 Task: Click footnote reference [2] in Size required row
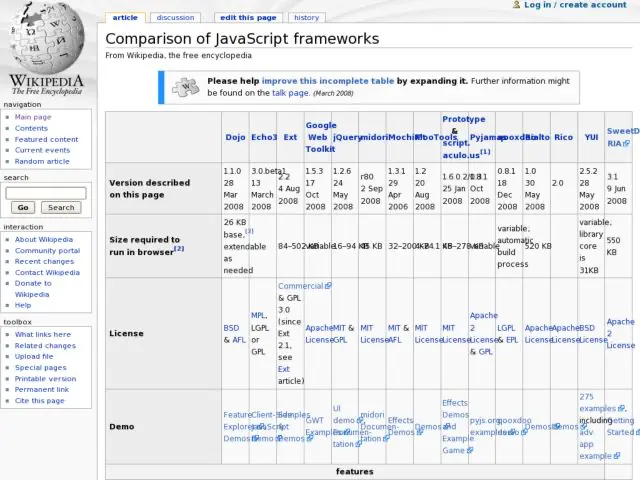179,248
